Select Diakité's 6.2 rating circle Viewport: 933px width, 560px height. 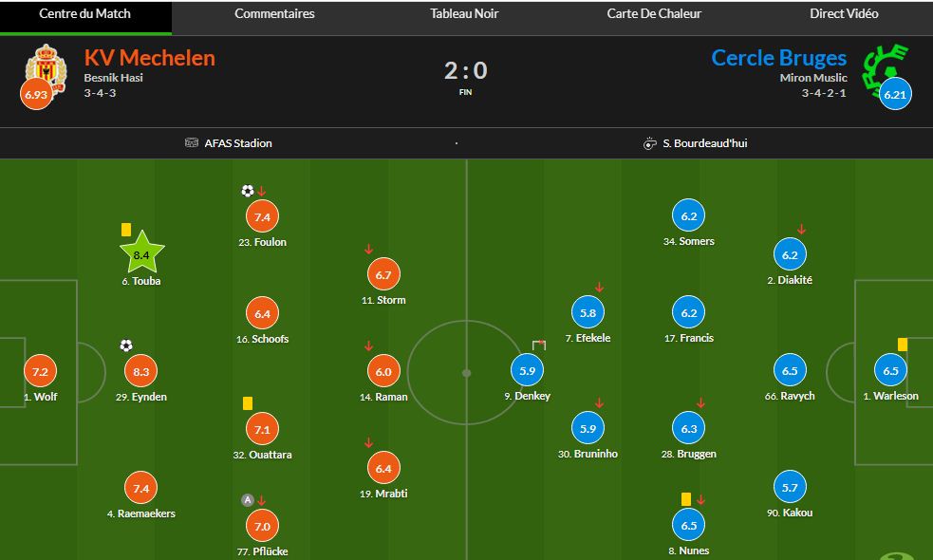(x=790, y=255)
